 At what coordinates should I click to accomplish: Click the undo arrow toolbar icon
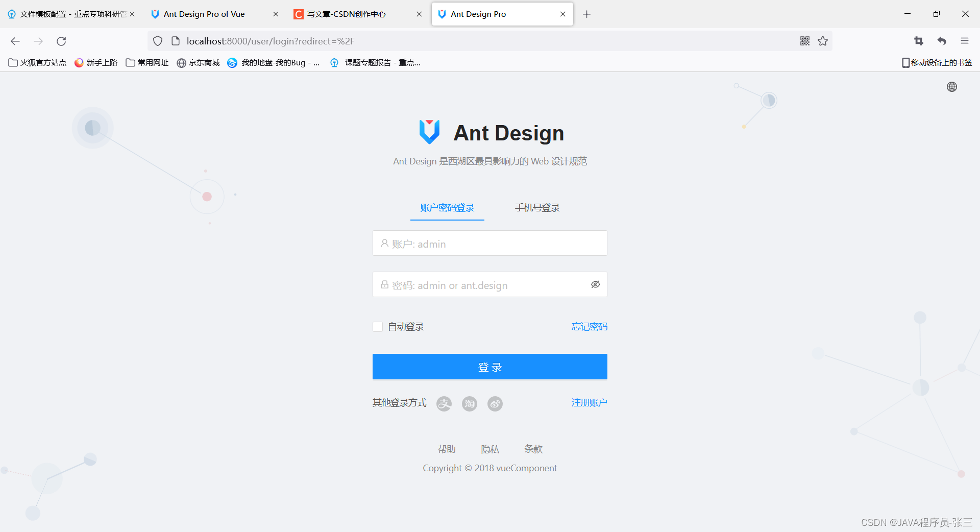click(942, 41)
